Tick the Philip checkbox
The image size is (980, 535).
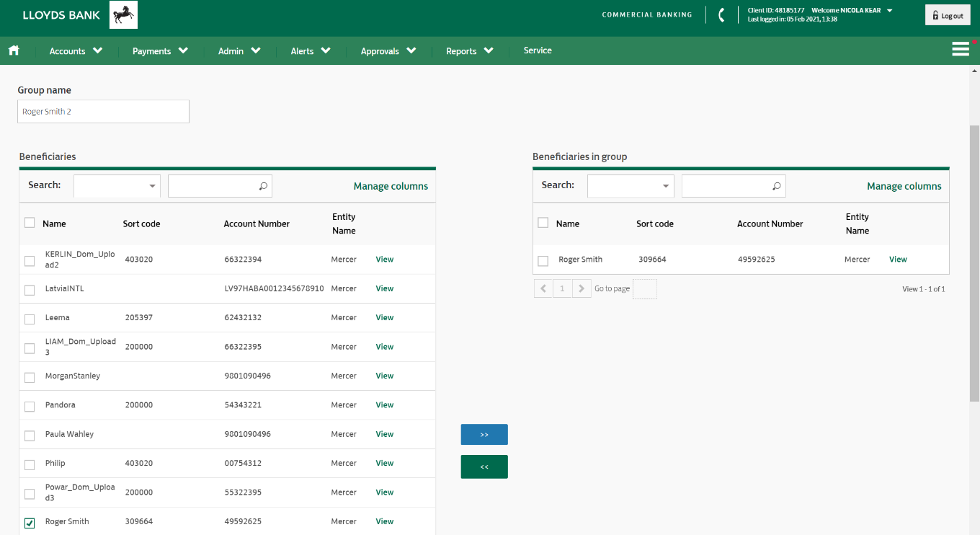[30, 464]
